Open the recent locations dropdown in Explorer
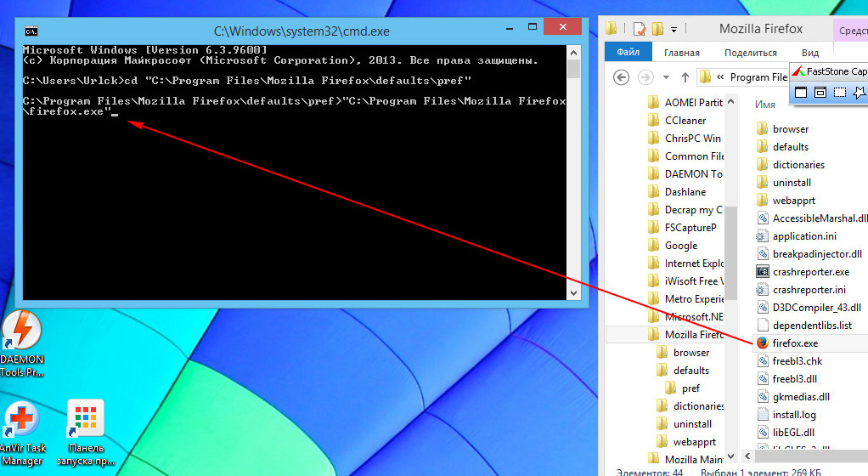The width and height of the screenshot is (868, 476). click(x=666, y=77)
